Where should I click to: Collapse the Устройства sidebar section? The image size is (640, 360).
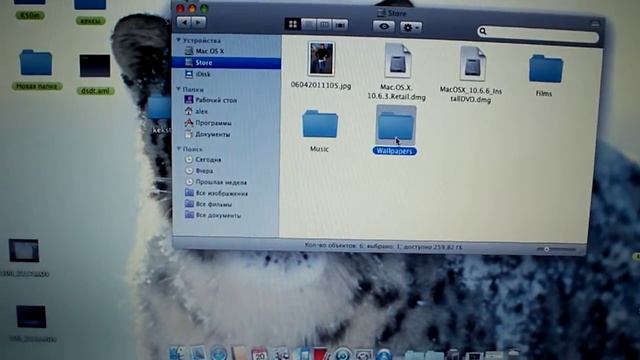click(x=178, y=40)
